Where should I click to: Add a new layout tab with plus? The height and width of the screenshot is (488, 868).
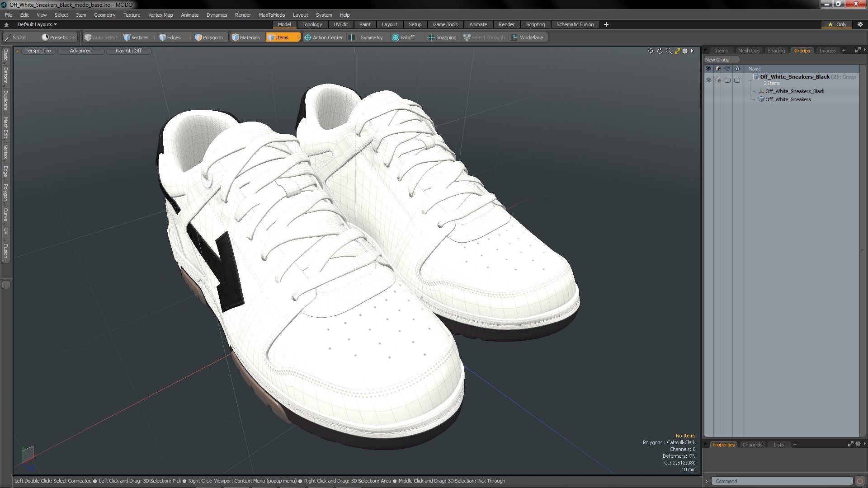point(606,24)
